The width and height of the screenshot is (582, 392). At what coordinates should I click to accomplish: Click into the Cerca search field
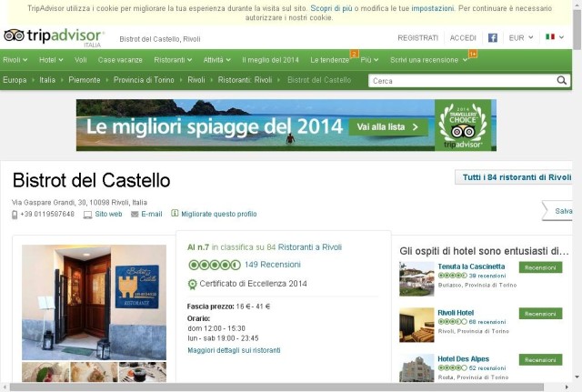click(462, 81)
